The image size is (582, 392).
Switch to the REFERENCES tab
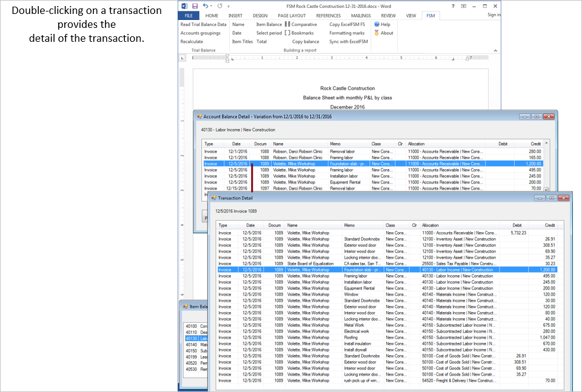pos(329,16)
